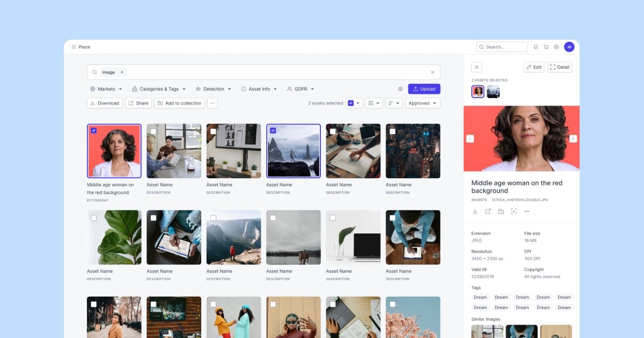Open the app grid icon beside Place
Viewport: 644px width, 338px height.
click(74, 47)
